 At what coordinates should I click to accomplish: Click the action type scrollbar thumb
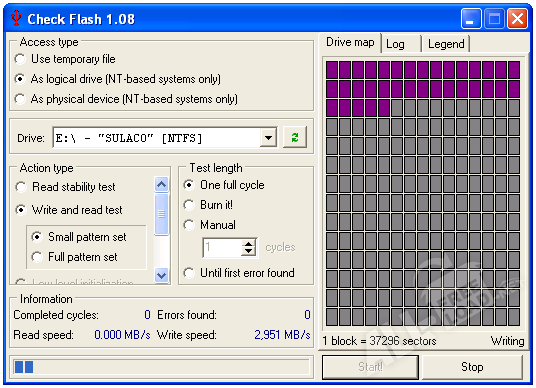pos(161,214)
